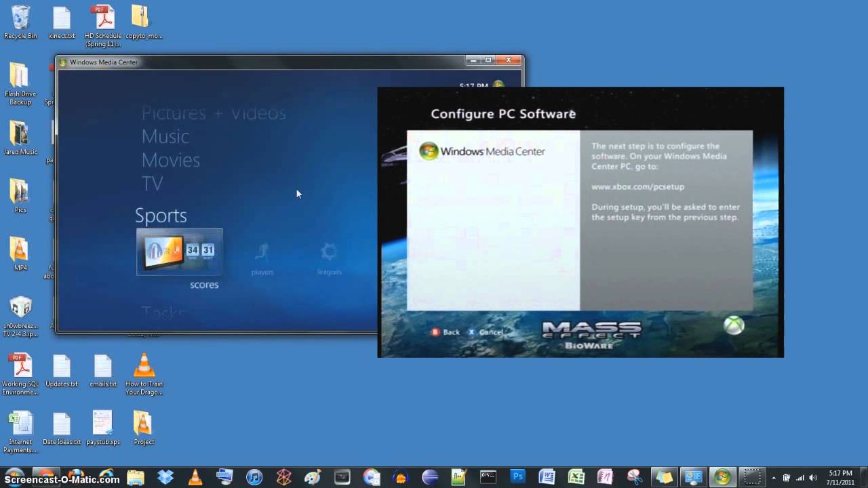Select the leagues icon in Media Center
Screen dimensions: 868x488
(x=329, y=259)
